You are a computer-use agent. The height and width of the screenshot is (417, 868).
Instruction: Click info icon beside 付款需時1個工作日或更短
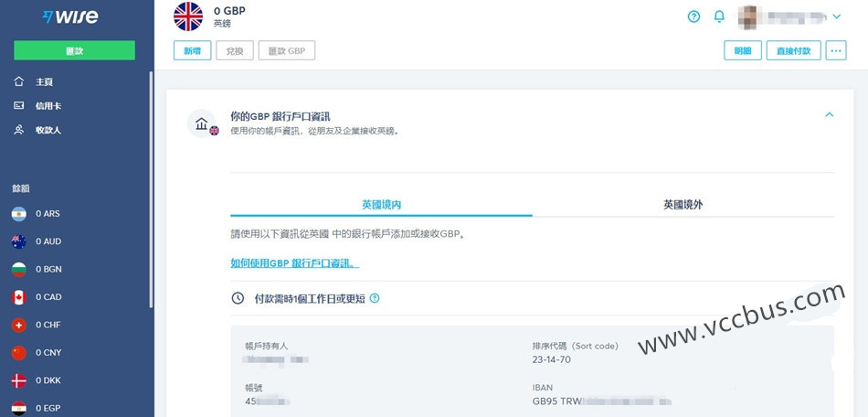point(375,298)
